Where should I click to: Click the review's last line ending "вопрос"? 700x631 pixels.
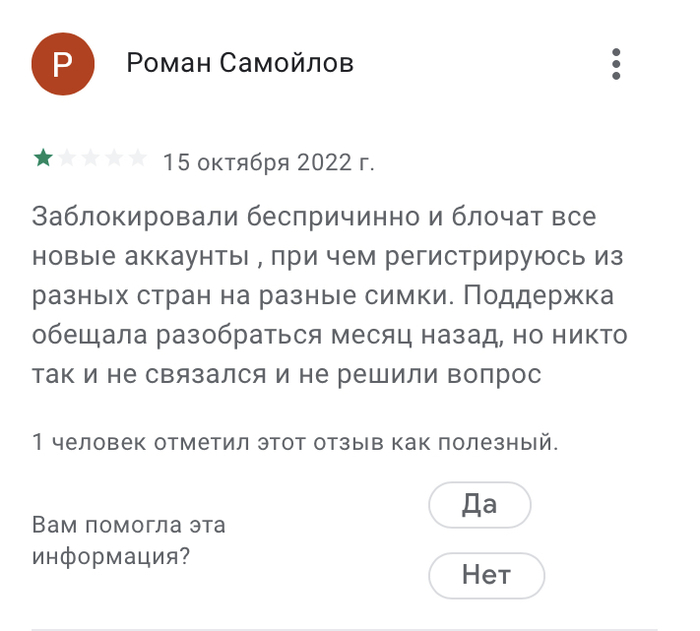(x=287, y=376)
